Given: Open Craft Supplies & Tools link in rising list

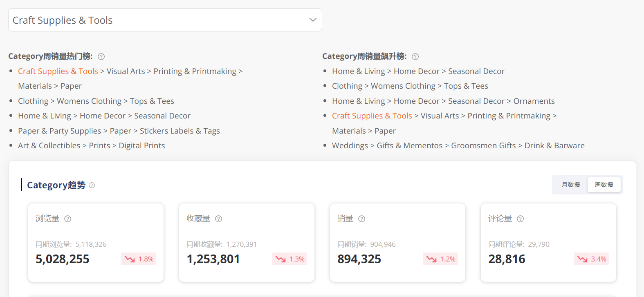Looking at the screenshot, I should [372, 116].
